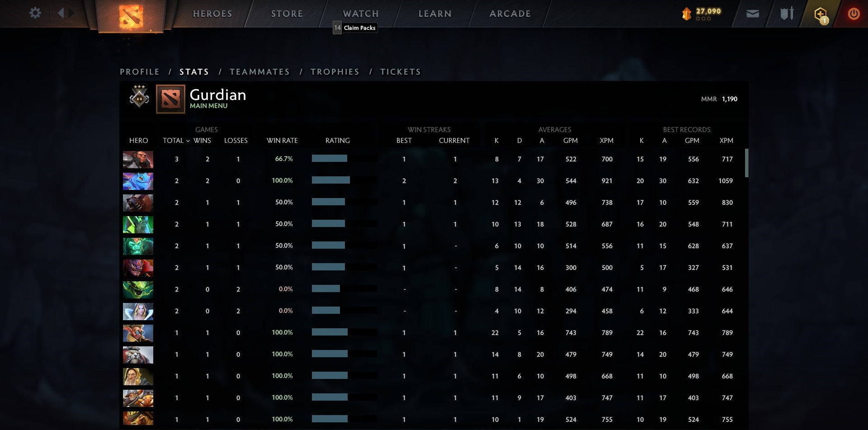Click the player name Gurdian
The image size is (868, 430).
click(217, 95)
